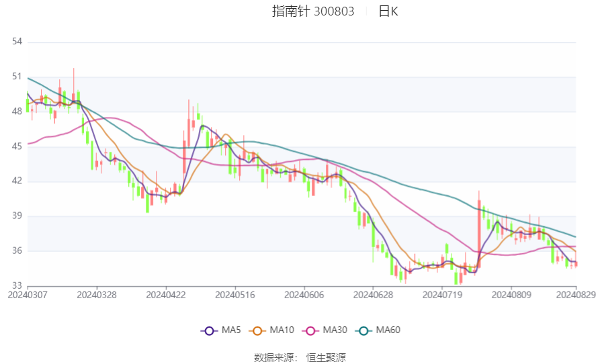Click the 54 price axis label
The width and height of the screenshot is (600, 364).
click(x=17, y=42)
